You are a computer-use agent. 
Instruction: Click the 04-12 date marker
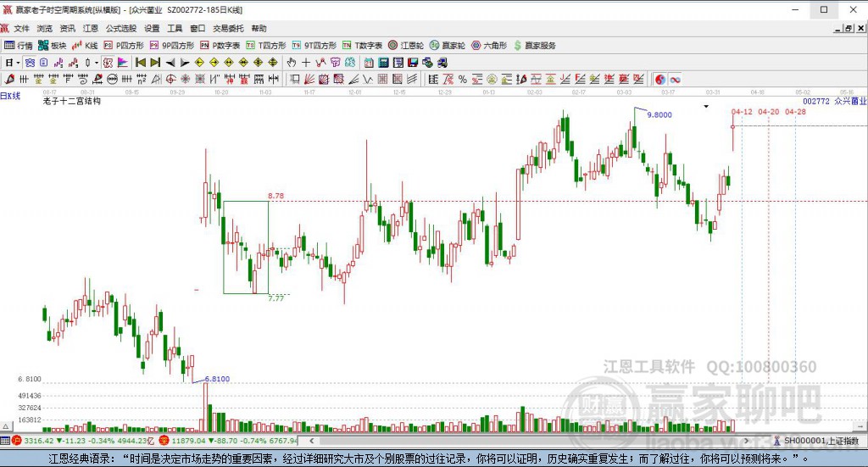(x=742, y=112)
